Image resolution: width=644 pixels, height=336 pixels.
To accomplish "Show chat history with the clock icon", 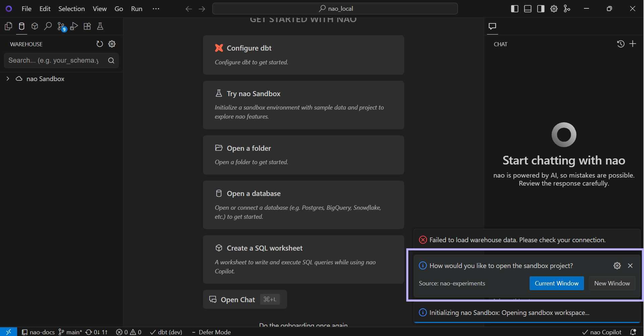I will [x=621, y=44].
